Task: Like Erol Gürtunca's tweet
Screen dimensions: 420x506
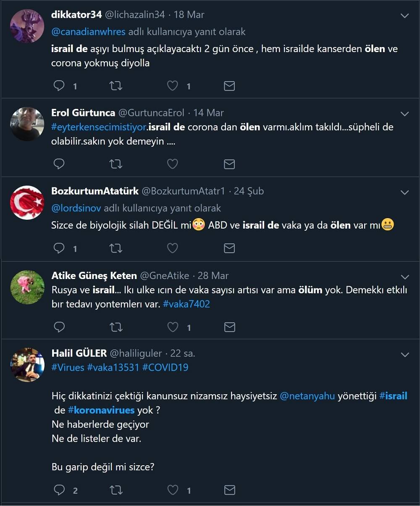Action: point(173,164)
